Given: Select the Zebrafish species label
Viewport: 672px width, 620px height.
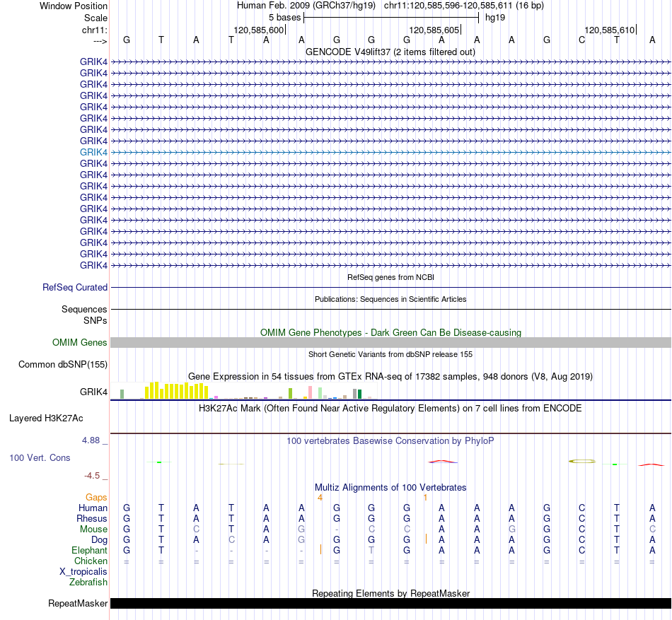Looking at the screenshot, I should pyautogui.click(x=88, y=583).
